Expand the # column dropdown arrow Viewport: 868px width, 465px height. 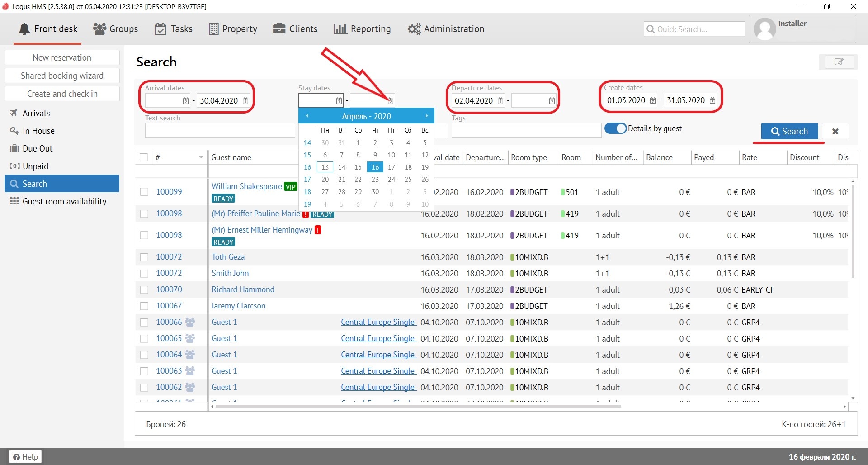(201, 157)
